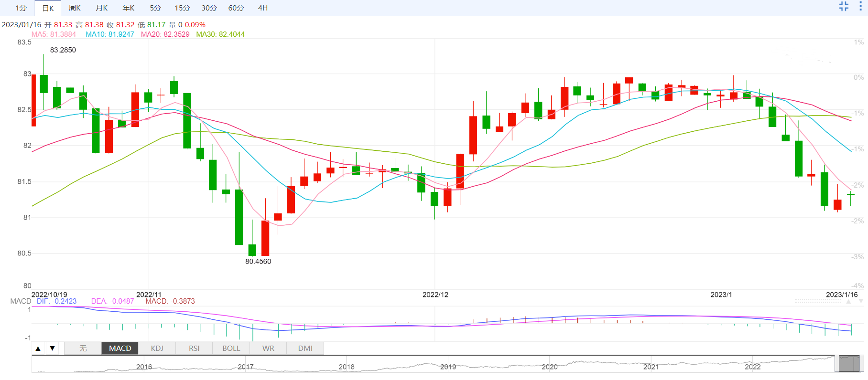The image size is (868, 380).
Task: Click 2021 on the overview timeline
Action: point(651,367)
